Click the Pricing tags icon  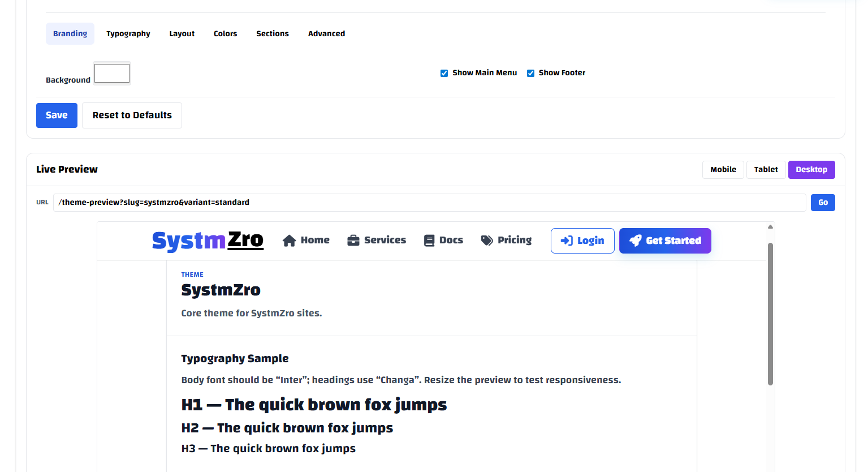pyautogui.click(x=487, y=241)
